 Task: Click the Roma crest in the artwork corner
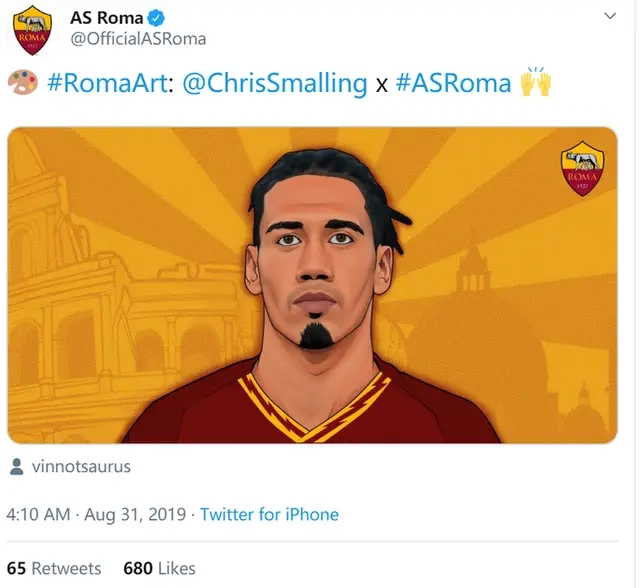582,169
